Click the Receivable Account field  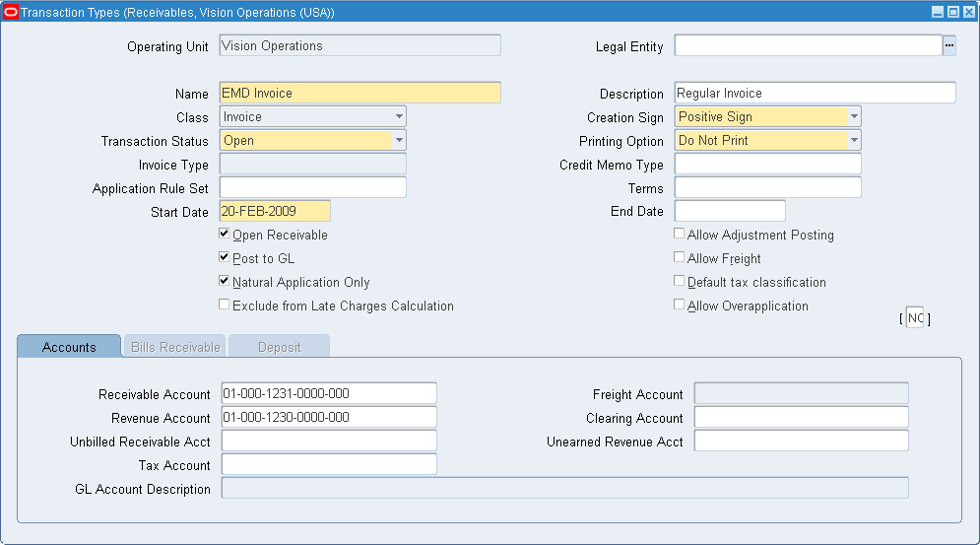point(329,393)
